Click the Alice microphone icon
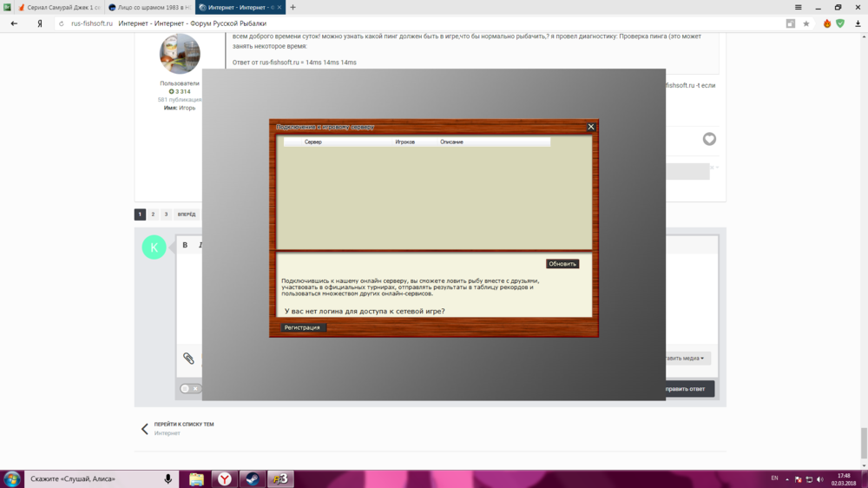The height and width of the screenshot is (488, 868). (168, 478)
